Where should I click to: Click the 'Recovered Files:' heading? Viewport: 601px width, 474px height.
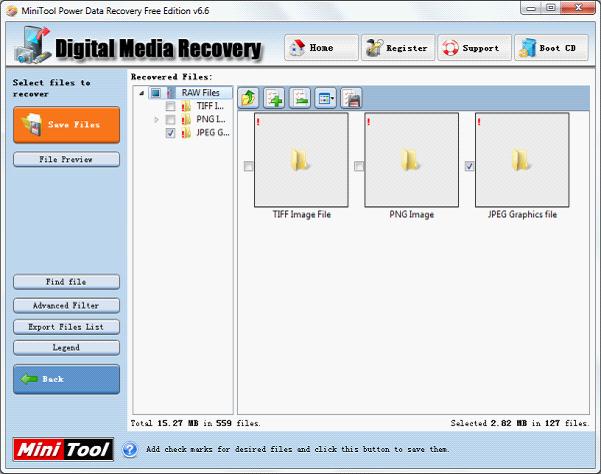pos(171,77)
